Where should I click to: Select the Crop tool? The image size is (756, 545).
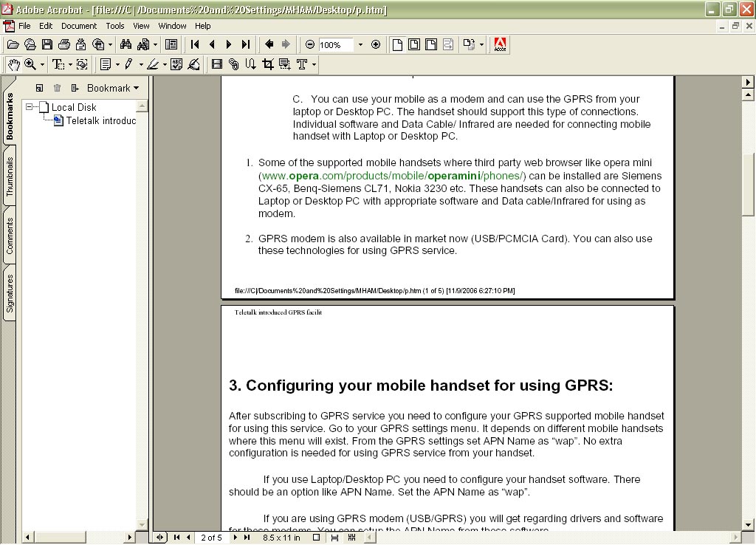(267, 64)
